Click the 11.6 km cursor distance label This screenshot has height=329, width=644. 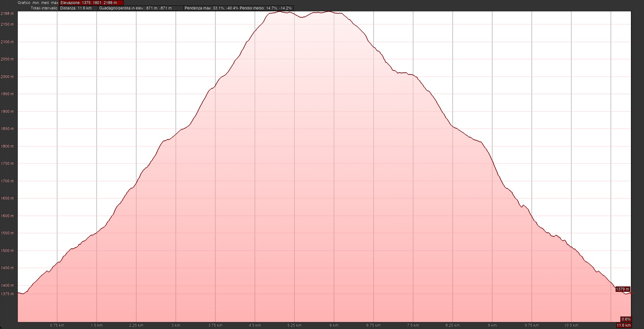tap(624, 325)
